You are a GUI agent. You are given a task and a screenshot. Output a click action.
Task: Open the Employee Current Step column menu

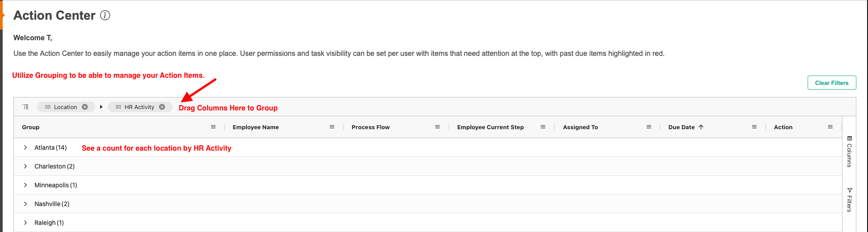point(543,127)
